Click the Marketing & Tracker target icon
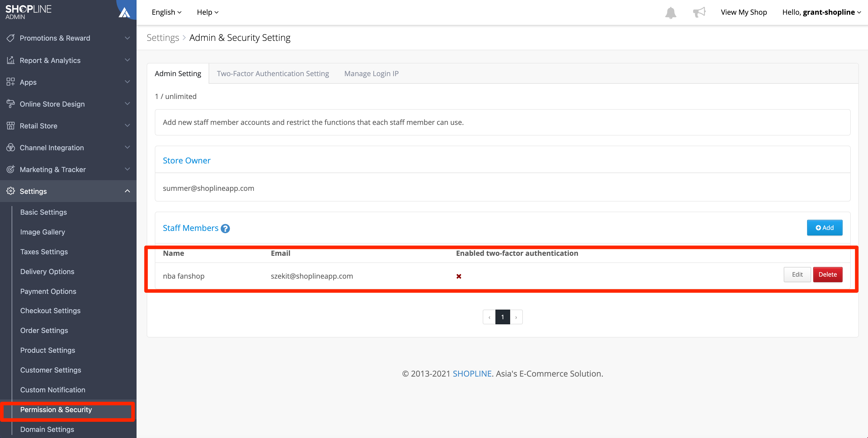 [x=10, y=170]
